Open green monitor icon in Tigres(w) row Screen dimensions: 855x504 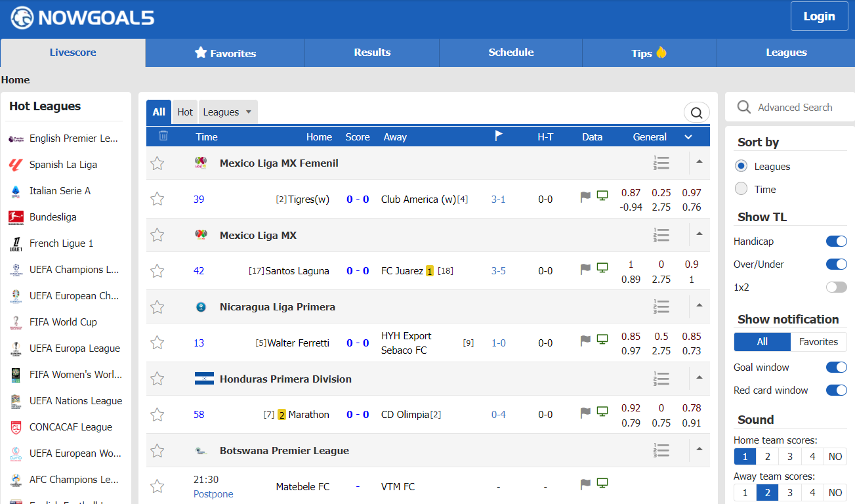pyautogui.click(x=602, y=196)
